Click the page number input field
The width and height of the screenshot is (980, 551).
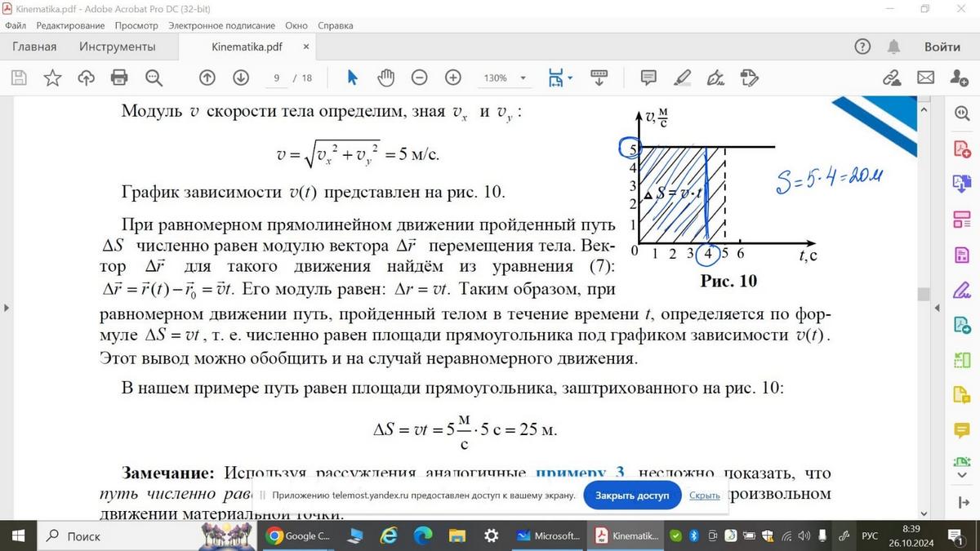277,78
